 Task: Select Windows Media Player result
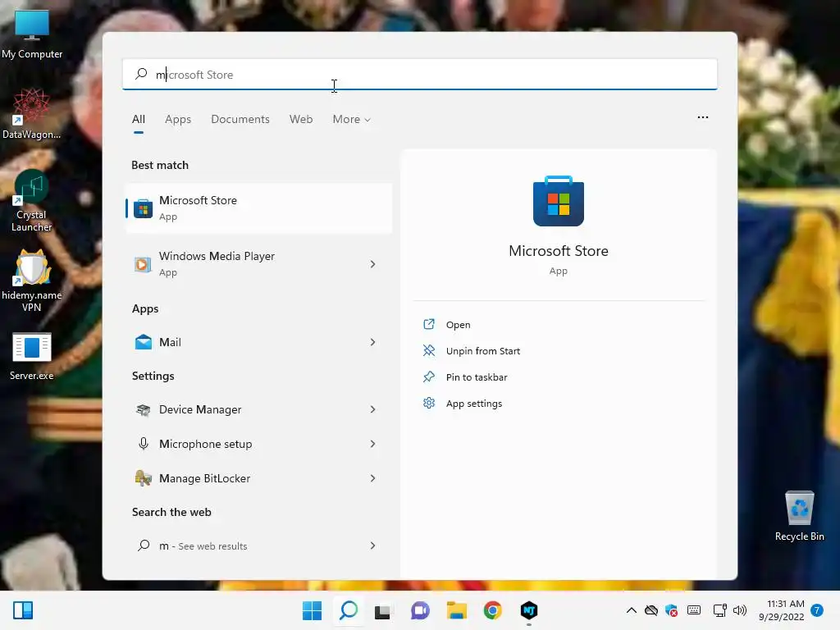coord(258,264)
